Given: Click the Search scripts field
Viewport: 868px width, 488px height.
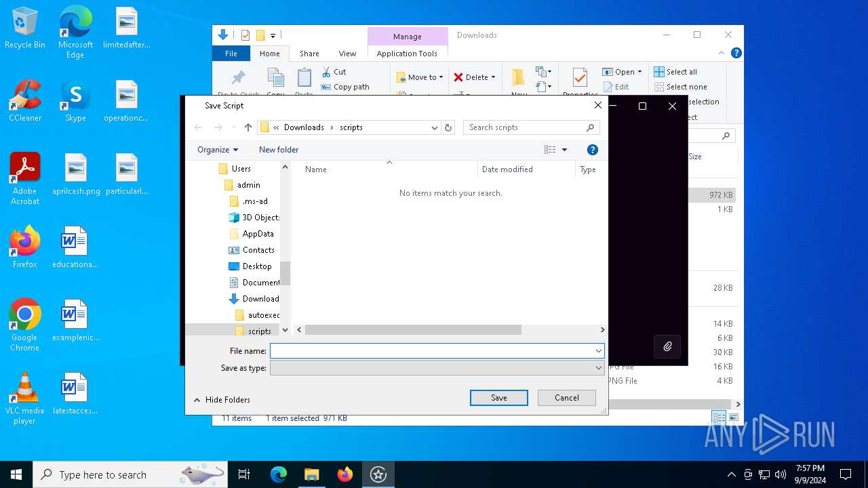Looking at the screenshot, I should [x=531, y=127].
